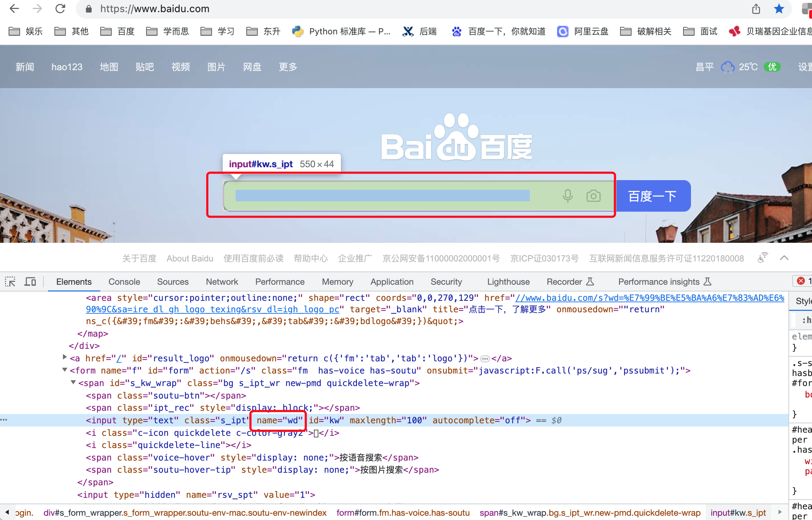Activate the DevTools element picker icon
Screen dimensions: 812x520
10,282
